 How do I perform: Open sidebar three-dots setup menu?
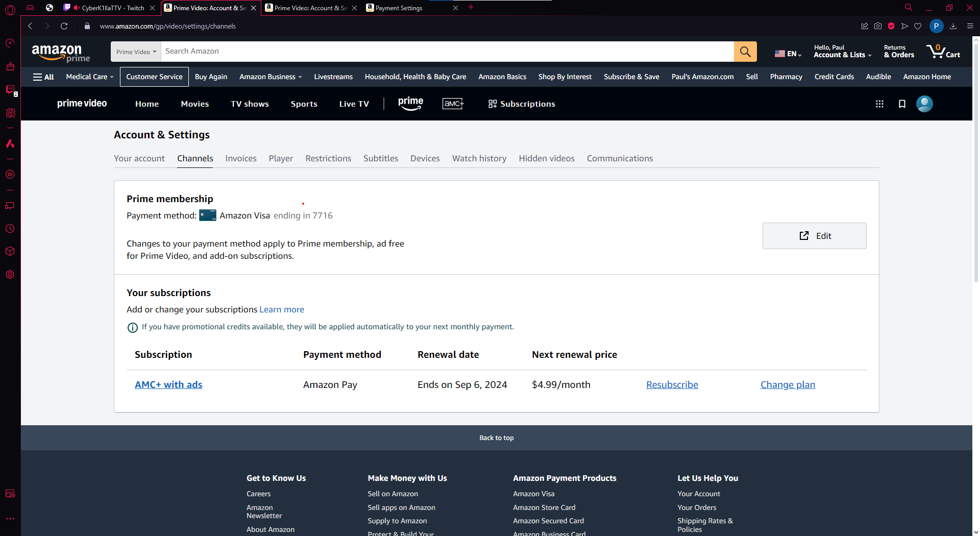point(10,518)
